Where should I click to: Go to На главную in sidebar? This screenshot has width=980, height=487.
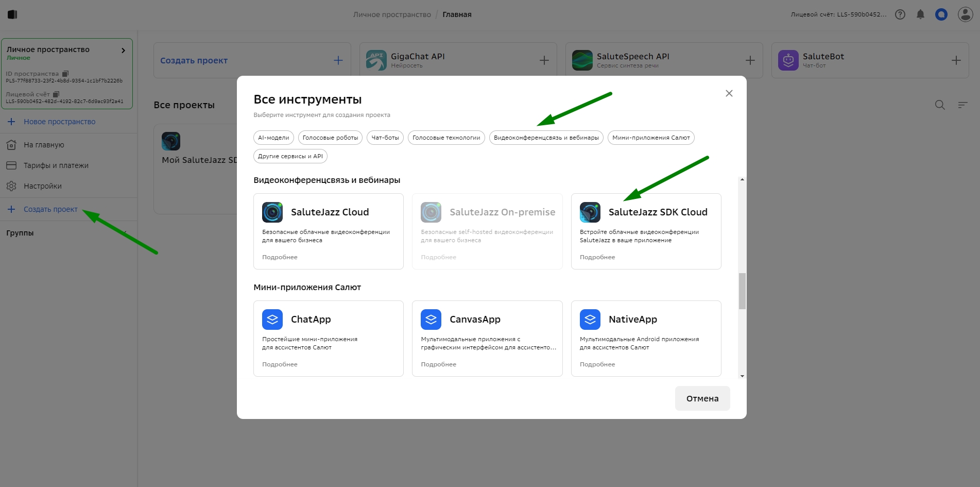[44, 145]
